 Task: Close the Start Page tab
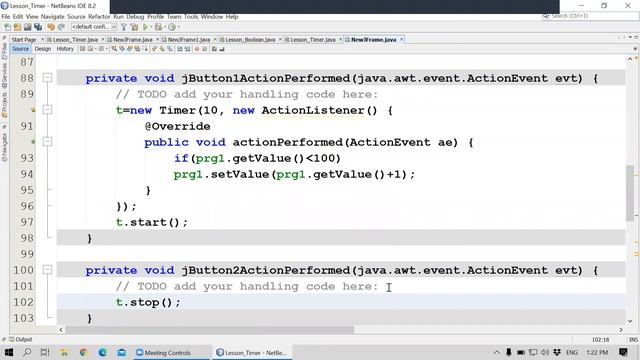tap(42, 40)
